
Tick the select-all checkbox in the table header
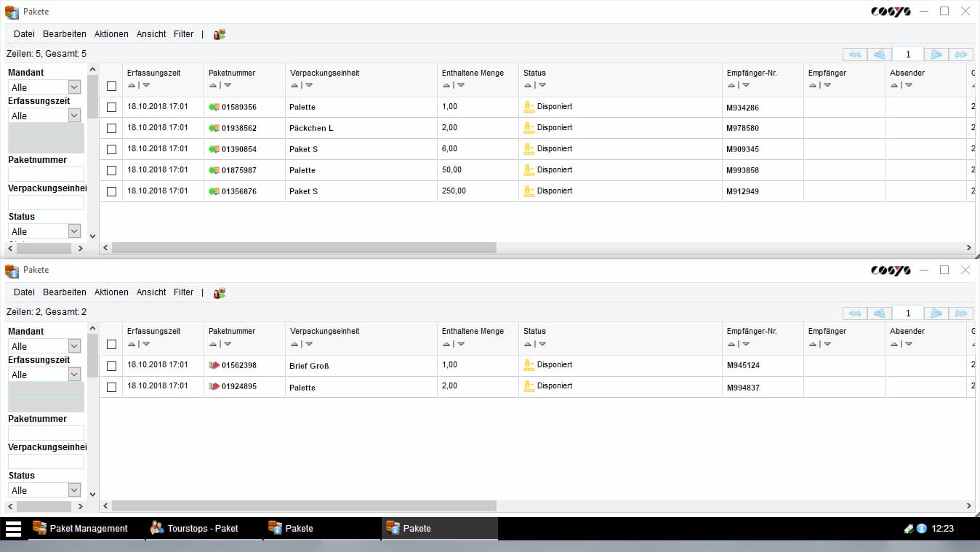(x=111, y=85)
